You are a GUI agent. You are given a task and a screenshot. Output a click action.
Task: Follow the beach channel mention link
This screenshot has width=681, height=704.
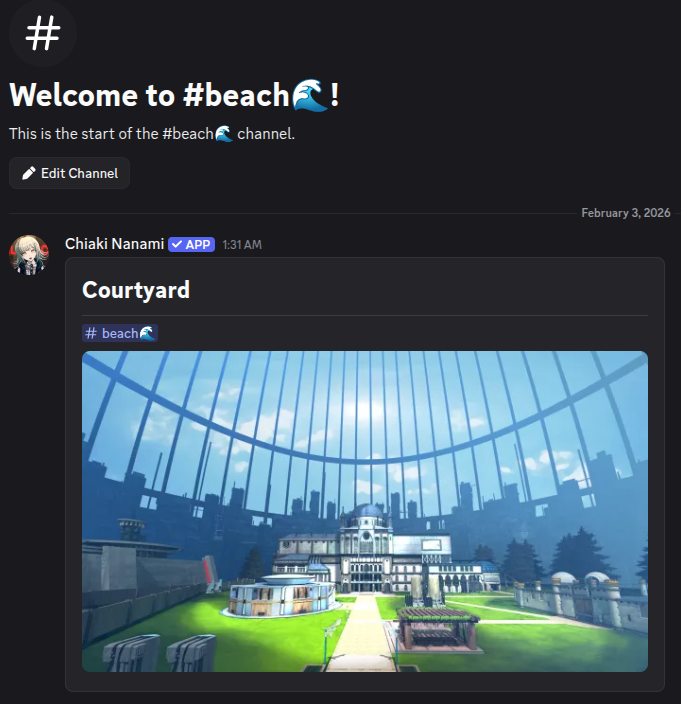120,333
